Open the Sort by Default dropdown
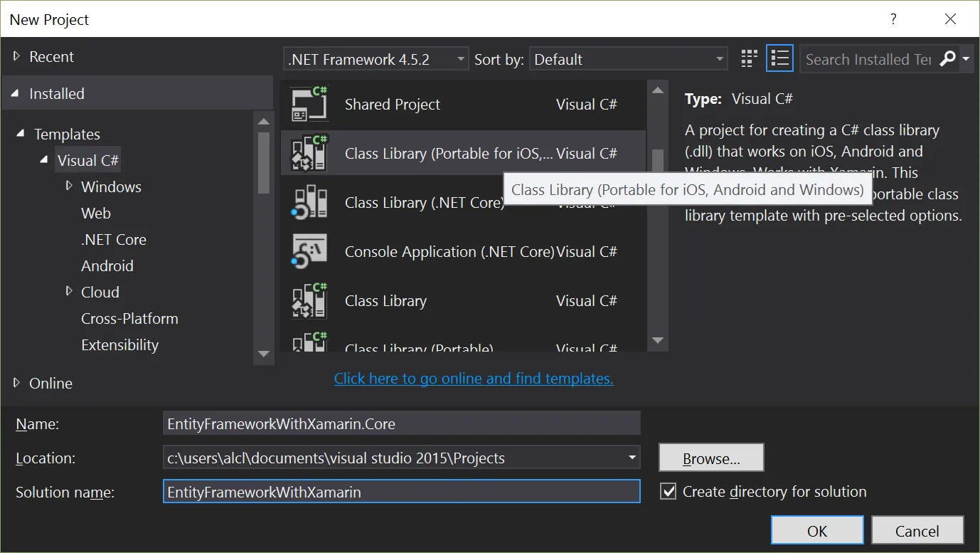 tap(628, 59)
